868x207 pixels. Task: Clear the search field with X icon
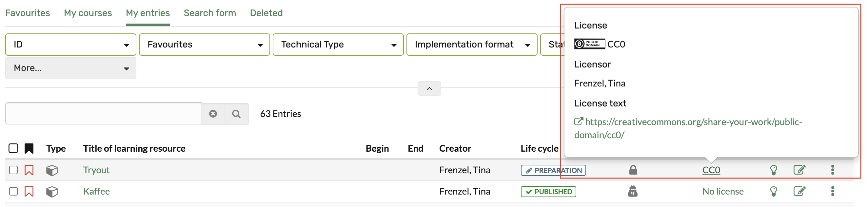point(213,114)
